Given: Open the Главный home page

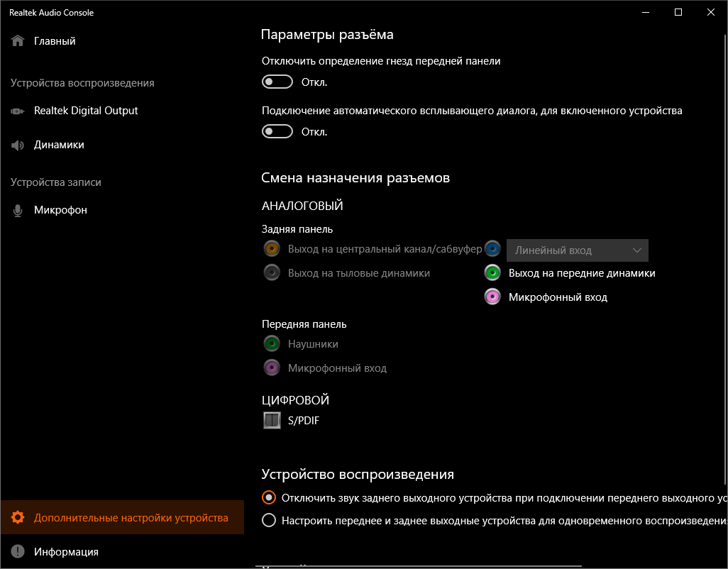Looking at the screenshot, I should [54, 41].
